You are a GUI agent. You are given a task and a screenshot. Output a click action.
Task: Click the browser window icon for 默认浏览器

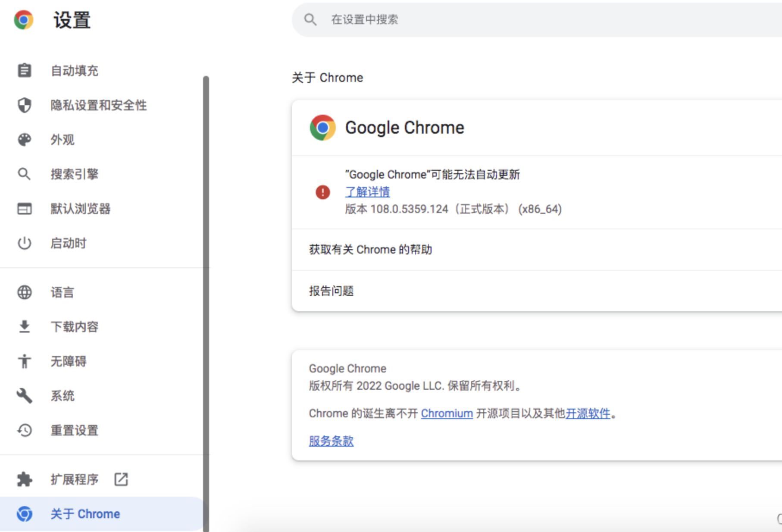(24, 209)
